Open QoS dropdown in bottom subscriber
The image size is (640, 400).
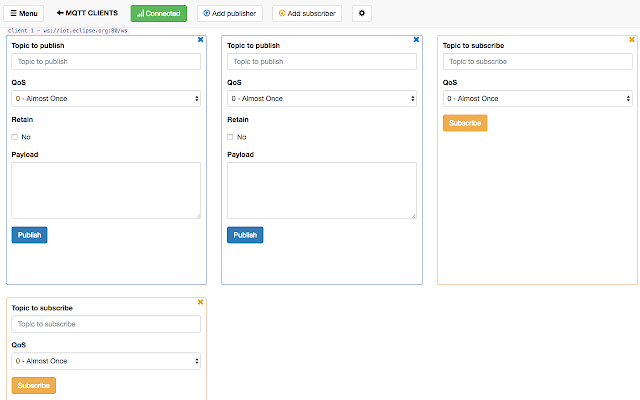(x=106, y=361)
